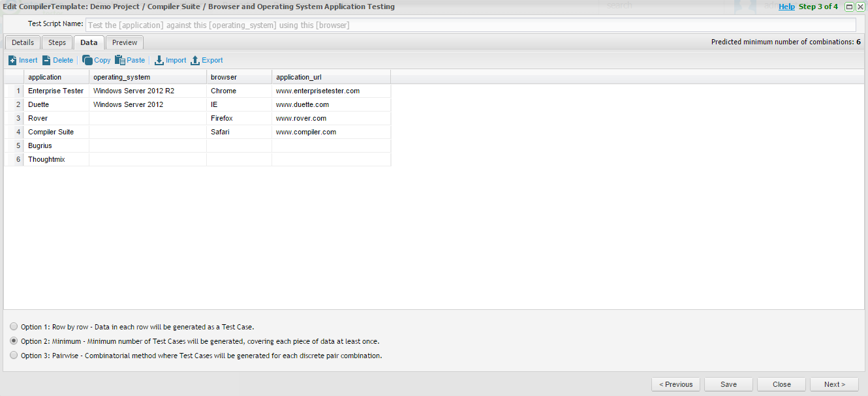Image resolution: width=868 pixels, height=396 pixels.
Task: Select Option 1 Row by row
Action: coord(14,326)
